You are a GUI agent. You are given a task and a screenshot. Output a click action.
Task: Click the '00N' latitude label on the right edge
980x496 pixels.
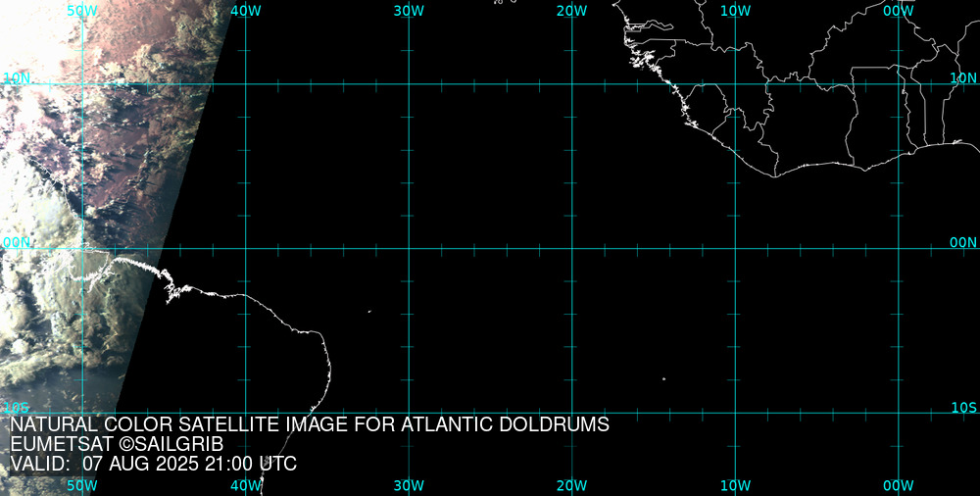pos(963,243)
